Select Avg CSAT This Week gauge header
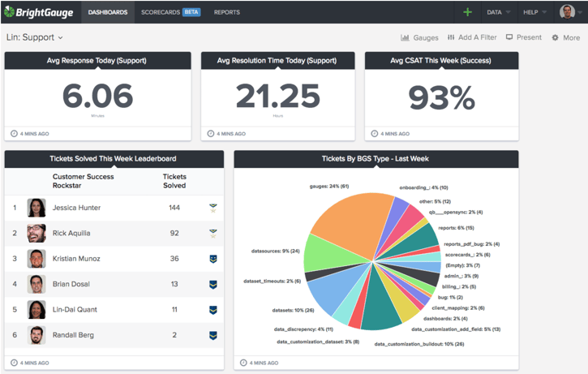The image size is (588, 374). point(441,60)
